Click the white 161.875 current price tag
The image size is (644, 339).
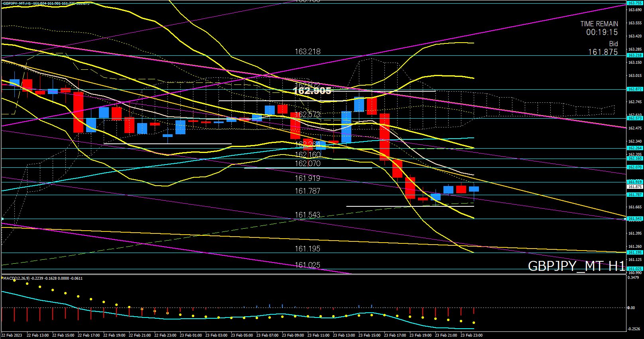pyautogui.click(x=635, y=186)
